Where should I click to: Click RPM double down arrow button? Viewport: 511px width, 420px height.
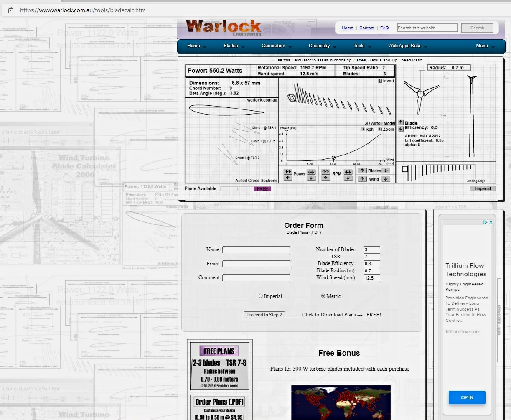tap(348, 172)
